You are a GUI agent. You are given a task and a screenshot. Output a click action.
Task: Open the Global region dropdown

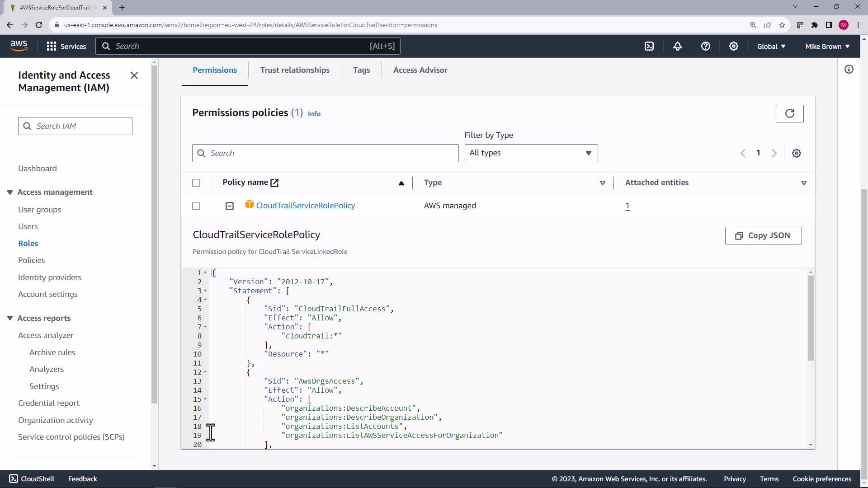tap(771, 46)
